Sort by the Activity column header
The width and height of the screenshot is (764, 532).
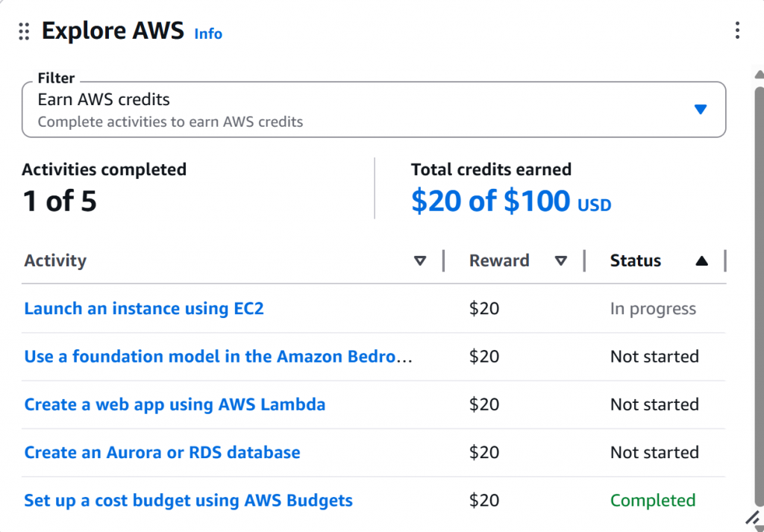(55, 260)
